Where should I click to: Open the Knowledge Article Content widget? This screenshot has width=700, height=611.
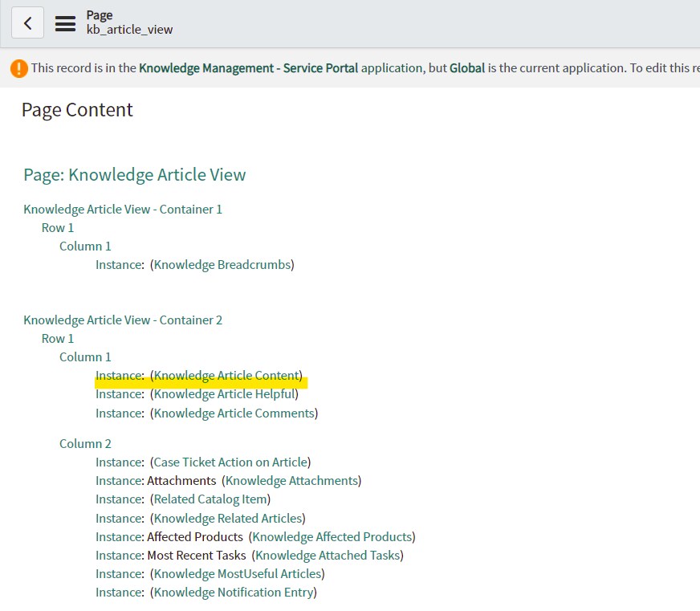click(227, 376)
